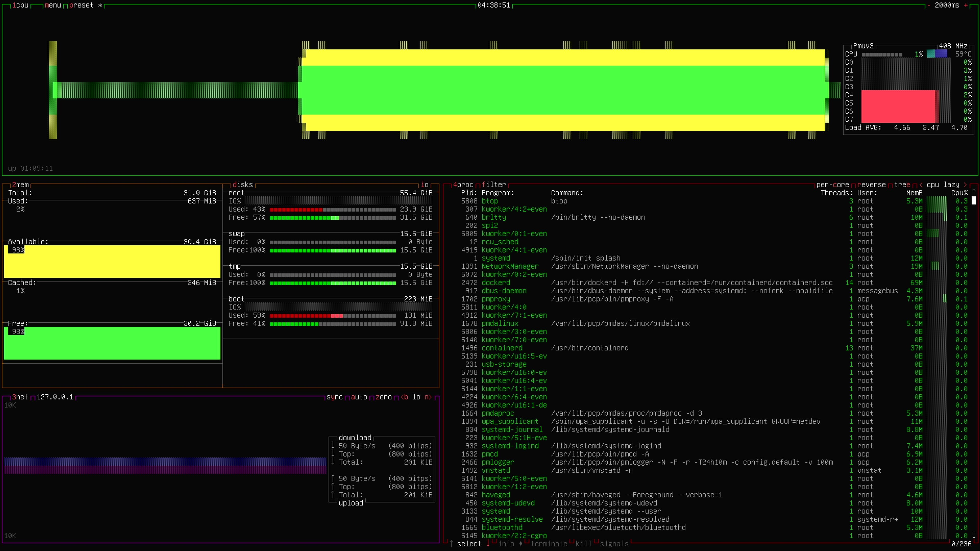Click the 0/236 process counter

[x=961, y=544]
